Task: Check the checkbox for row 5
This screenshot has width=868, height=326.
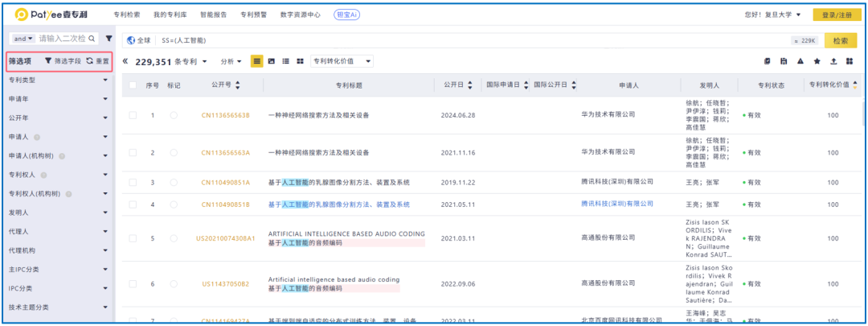Action: tap(133, 238)
